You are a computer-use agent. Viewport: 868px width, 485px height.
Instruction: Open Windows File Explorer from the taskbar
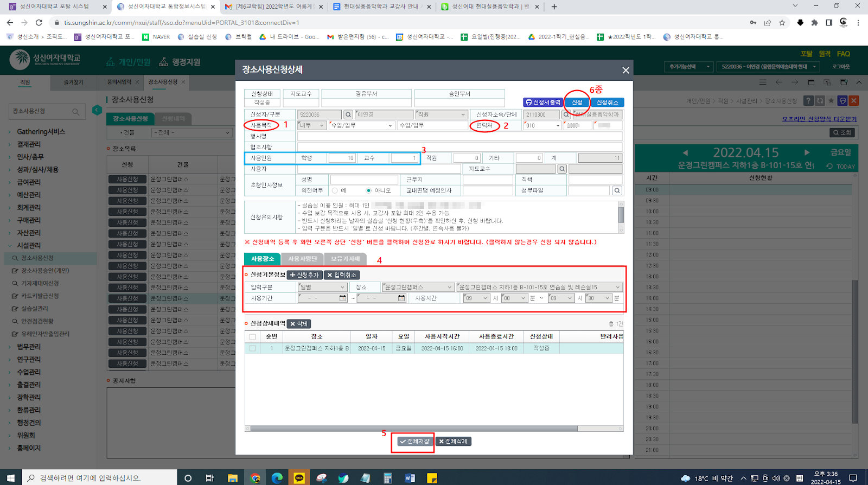pyautogui.click(x=233, y=478)
